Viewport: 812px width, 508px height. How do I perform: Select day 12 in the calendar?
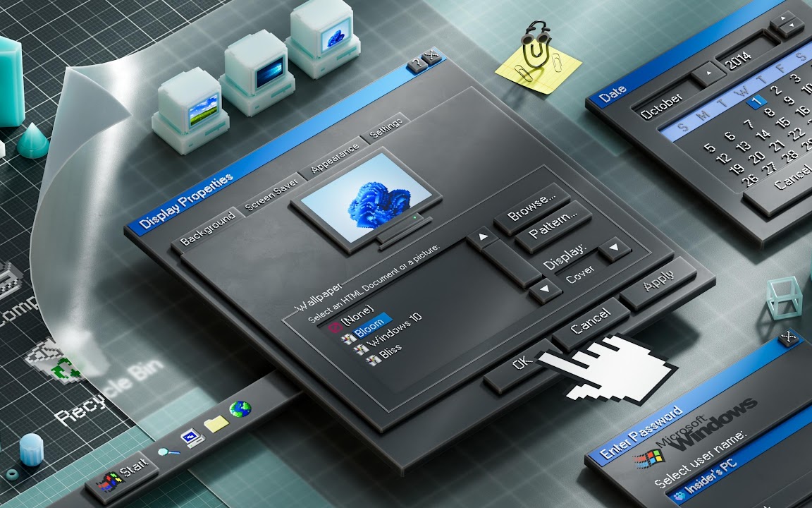tap(723, 157)
